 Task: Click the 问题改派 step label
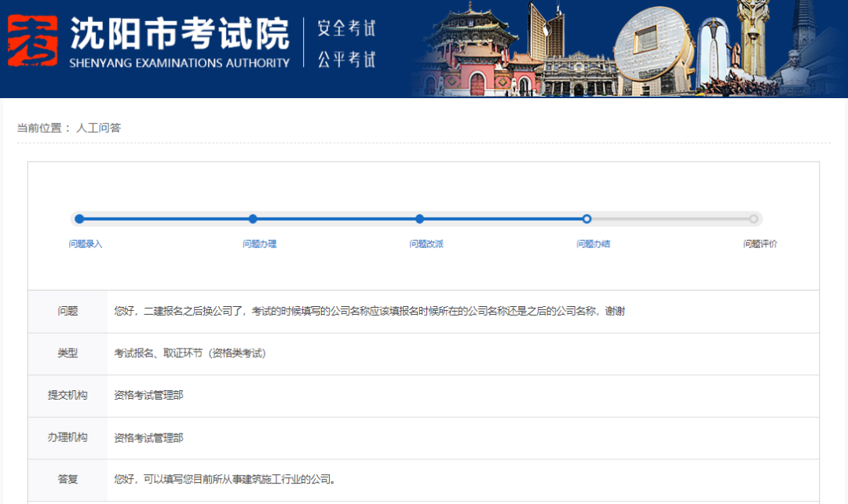pos(426,244)
